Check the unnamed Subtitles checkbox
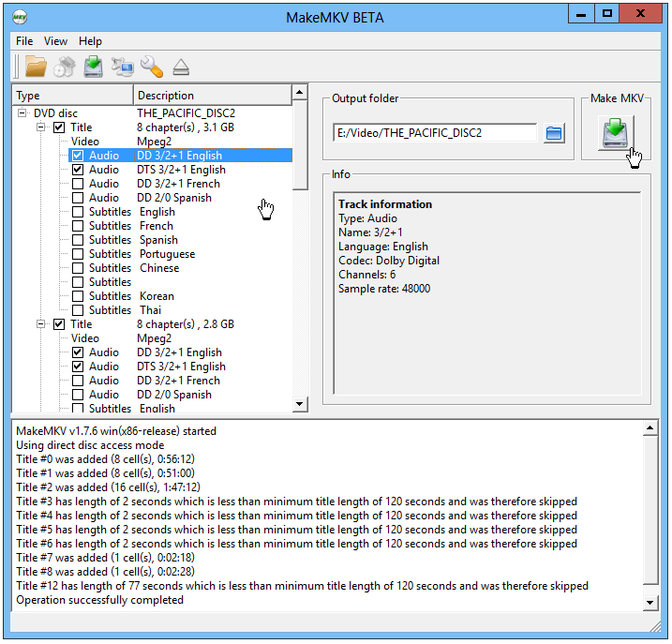This screenshot has height=644, width=672. tap(78, 282)
